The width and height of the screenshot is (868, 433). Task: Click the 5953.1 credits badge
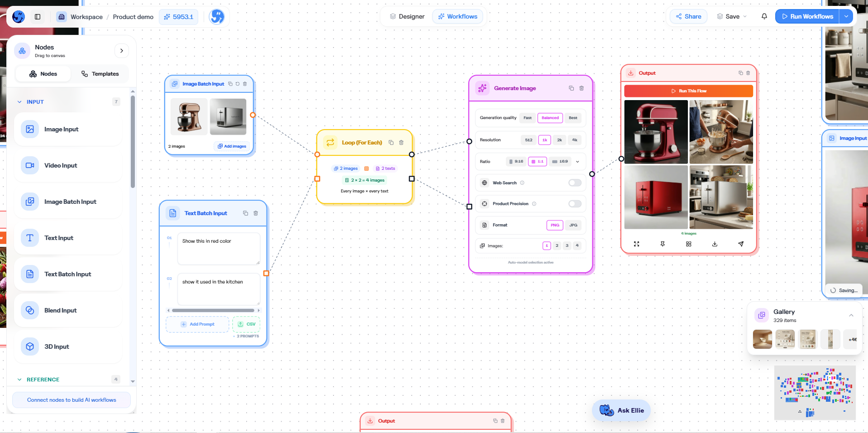[178, 17]
